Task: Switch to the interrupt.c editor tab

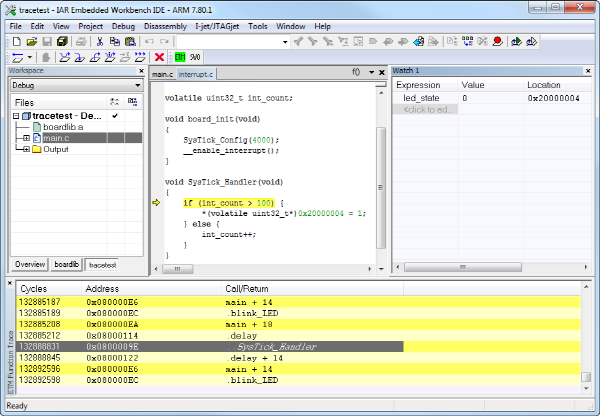Action: pos(196,75)
